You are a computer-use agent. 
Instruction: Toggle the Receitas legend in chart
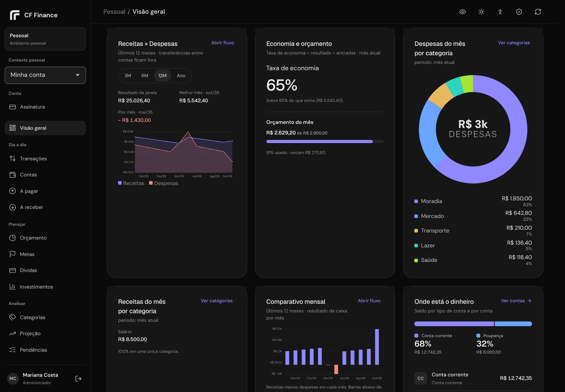(x=131, y=183)
